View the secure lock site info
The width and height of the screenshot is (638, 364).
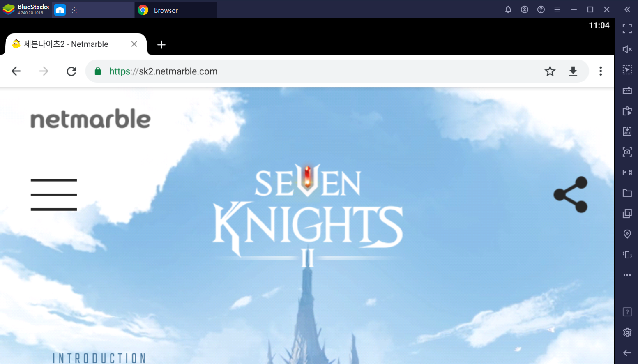[x=98, y=71]
